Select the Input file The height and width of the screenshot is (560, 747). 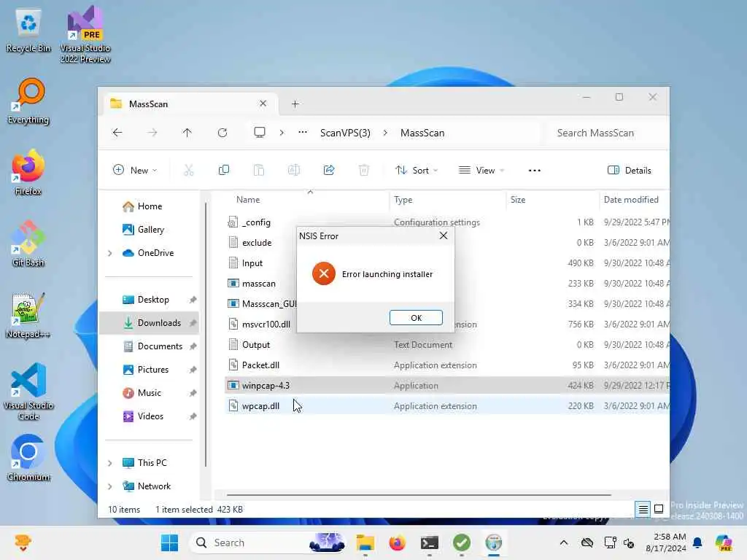pyautogui.click(x=252, y=263)
